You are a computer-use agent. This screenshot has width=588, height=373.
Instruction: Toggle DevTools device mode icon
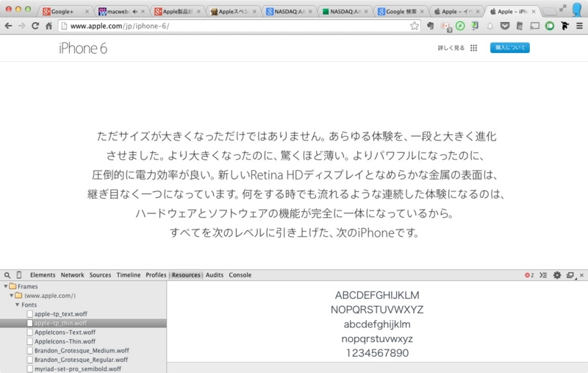(x=19, y=275)
